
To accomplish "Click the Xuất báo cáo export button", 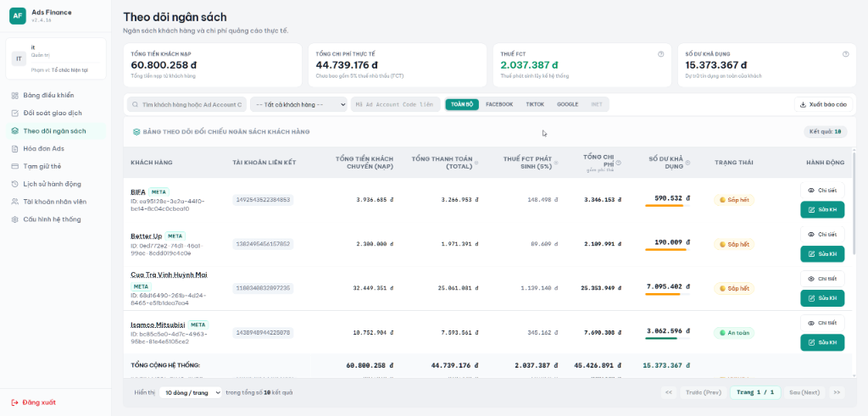I will pos(823,104).
